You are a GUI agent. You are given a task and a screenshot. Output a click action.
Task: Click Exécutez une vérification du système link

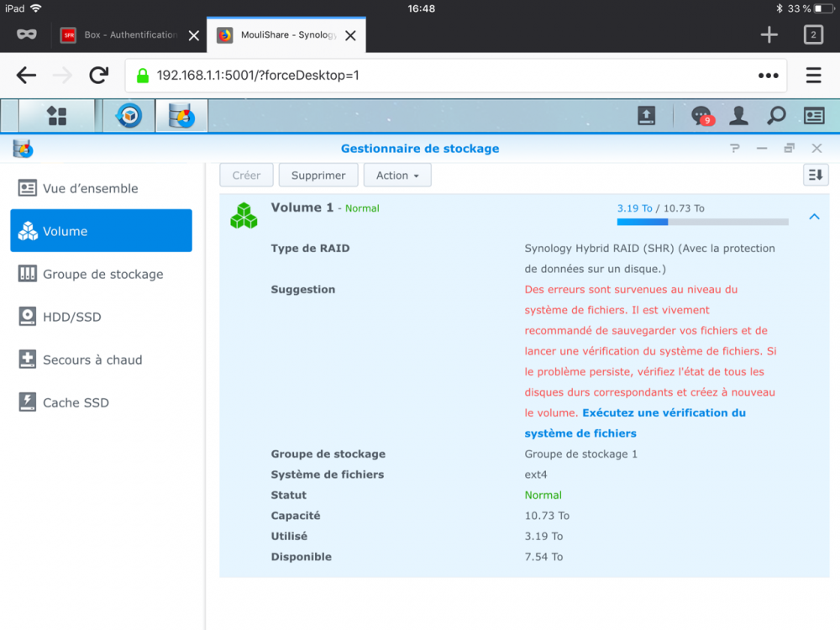pyautogui.click(x=635, y=423)
